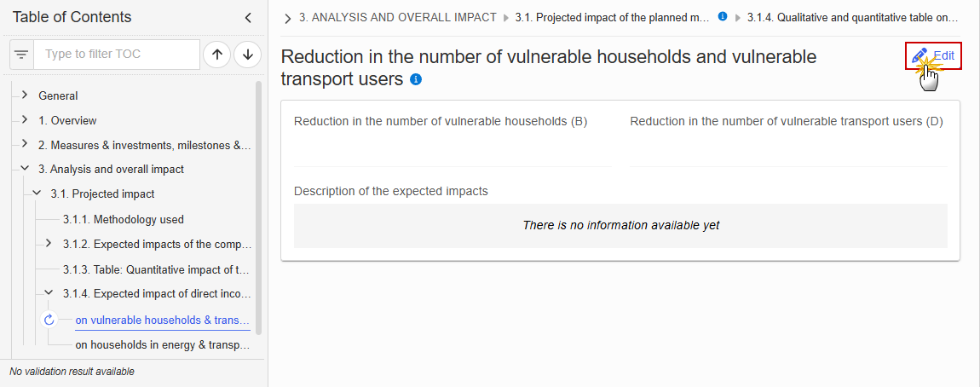Expand the 1. Overview section

click(x=25, y=119)
